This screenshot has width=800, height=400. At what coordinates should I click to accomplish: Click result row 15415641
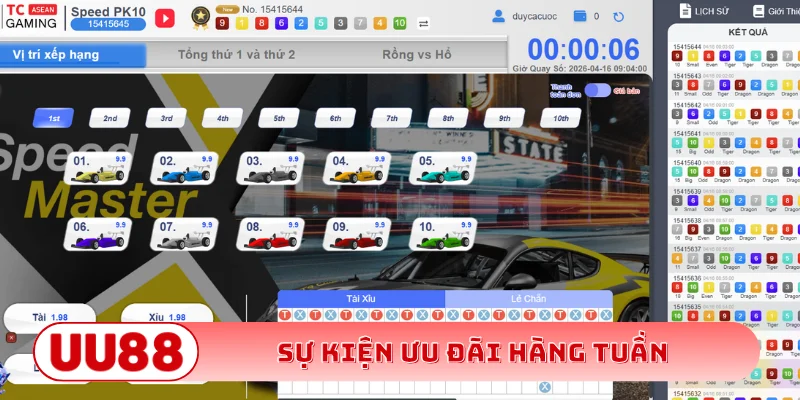pyautogui.click(x=735, y=142)
